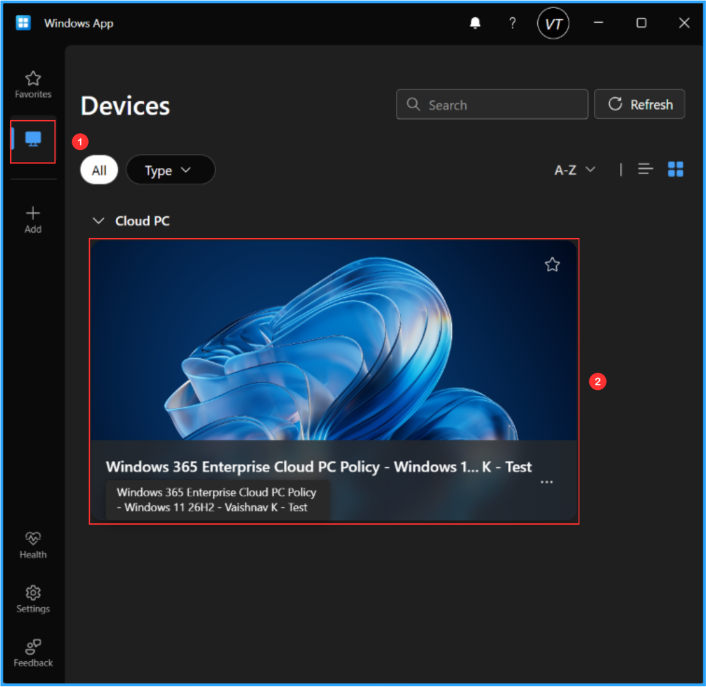
Task: Open the help question mark icon
Action: click(512, 23)
